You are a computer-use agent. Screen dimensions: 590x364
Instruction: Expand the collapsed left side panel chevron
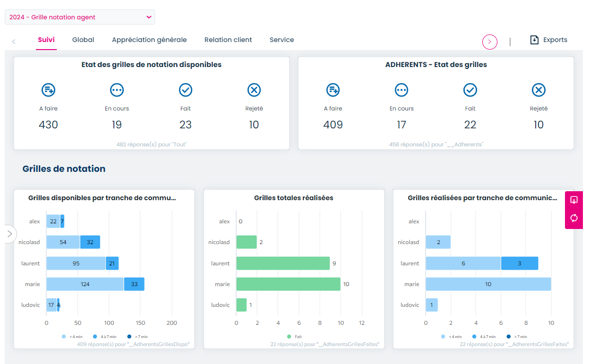click(x=9, y=233)
